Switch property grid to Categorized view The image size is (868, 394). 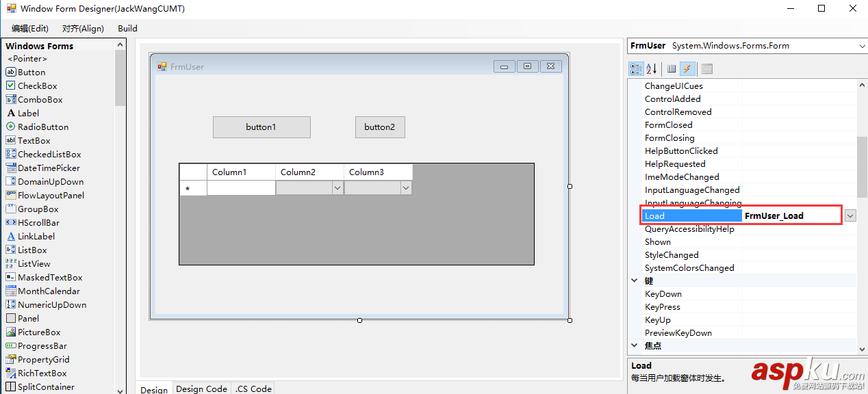pyautogui.click(x=636, y=68)
